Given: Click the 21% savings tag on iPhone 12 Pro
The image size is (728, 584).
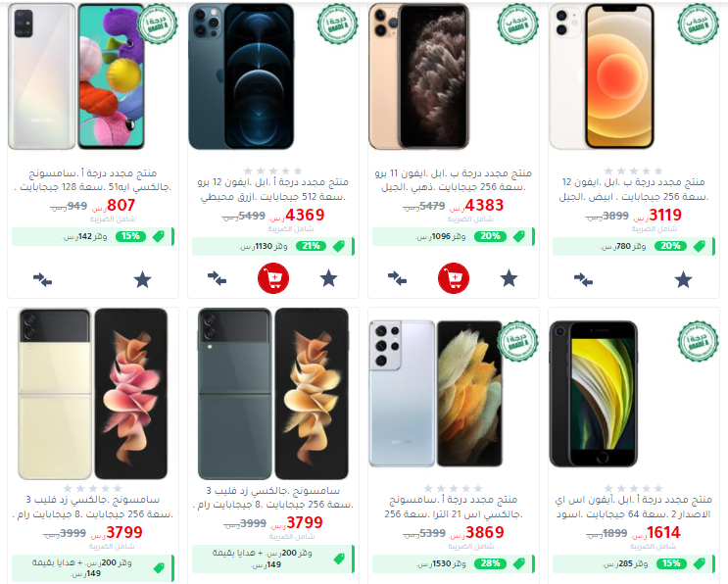Looking at the screenshot, I should [x=311, y=246].
